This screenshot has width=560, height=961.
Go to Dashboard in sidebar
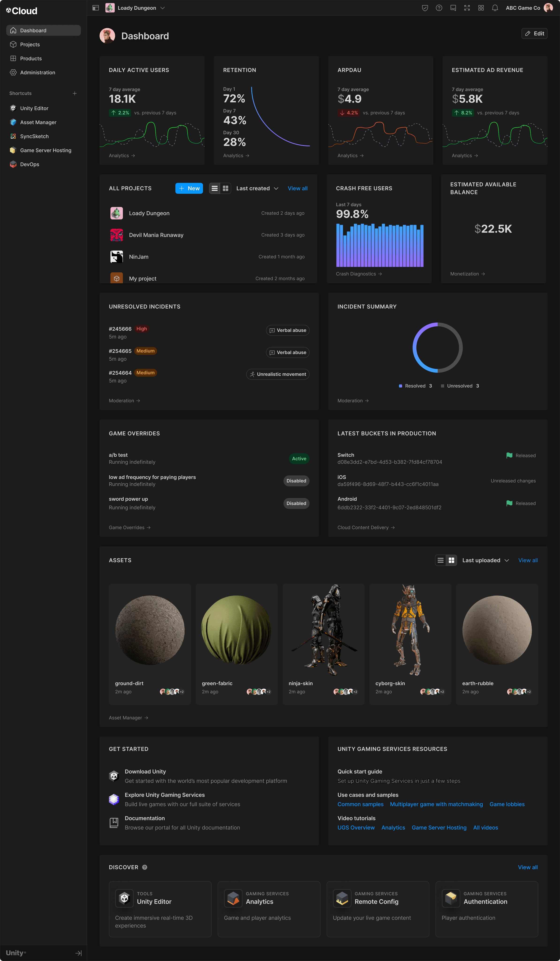tap(43, 31)
